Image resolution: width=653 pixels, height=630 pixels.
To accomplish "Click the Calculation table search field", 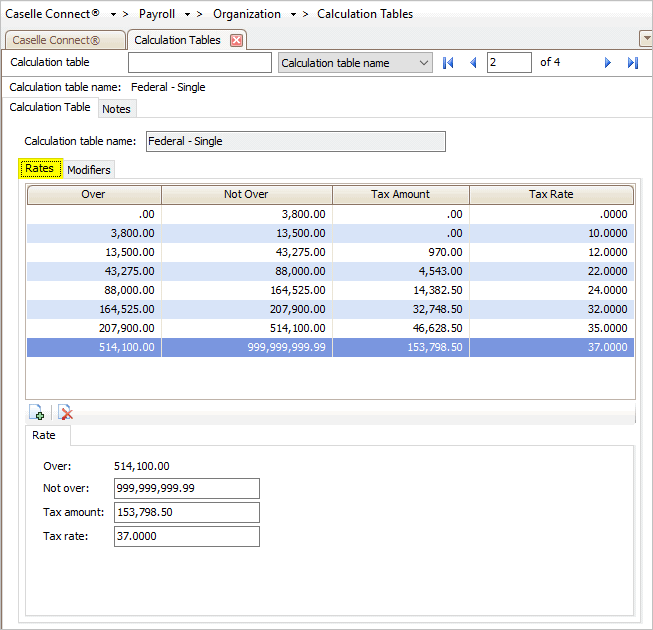I will (200, 63).
